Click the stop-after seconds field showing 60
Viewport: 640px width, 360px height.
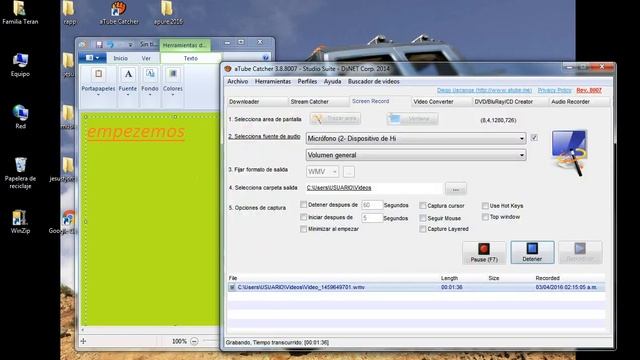coord(372,205)
